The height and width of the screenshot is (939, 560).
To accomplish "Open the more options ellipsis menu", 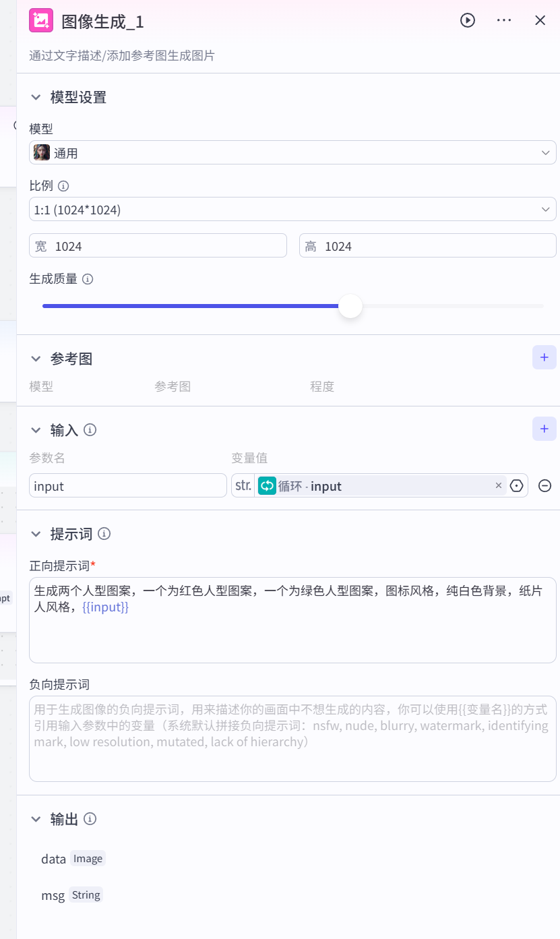I will (503, 20).
